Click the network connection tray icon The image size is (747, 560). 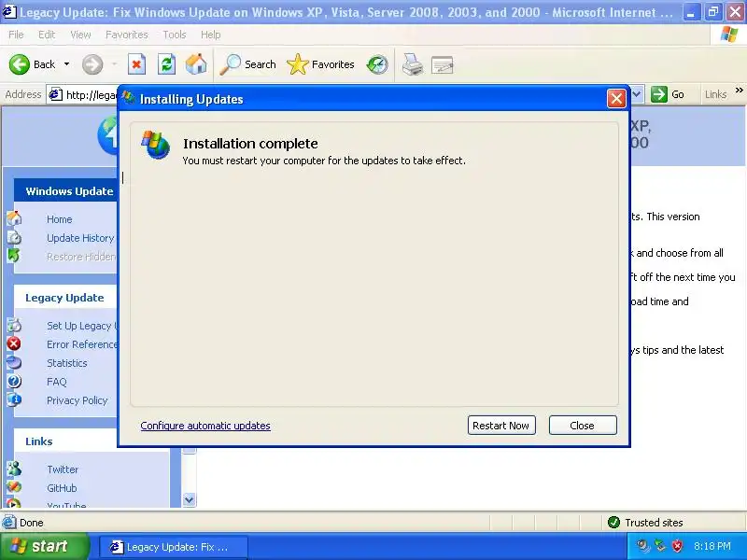[x=660, y=546]
